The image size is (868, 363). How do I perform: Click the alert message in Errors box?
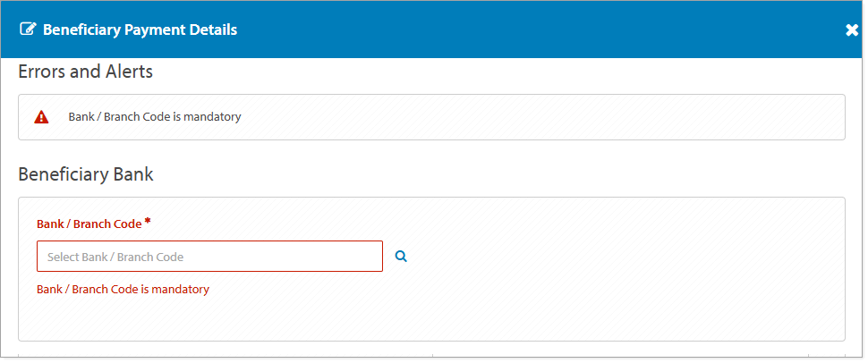pyautogui.click(x=155, y=117)
